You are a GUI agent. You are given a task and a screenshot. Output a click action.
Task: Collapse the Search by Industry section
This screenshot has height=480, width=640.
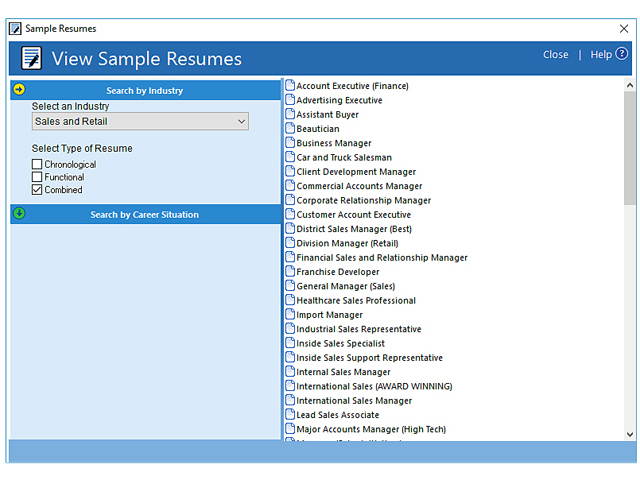144,90
